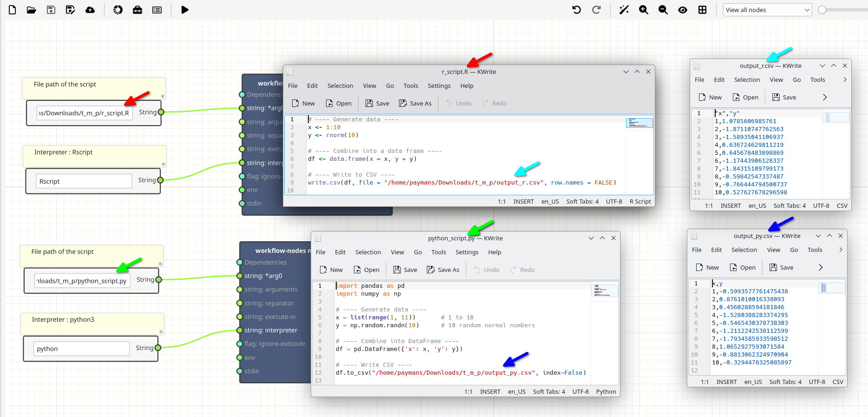Screen dimensions: 868x417
Task: Click Open in r_script.R toolbar
Action: [x=339, y=103]
